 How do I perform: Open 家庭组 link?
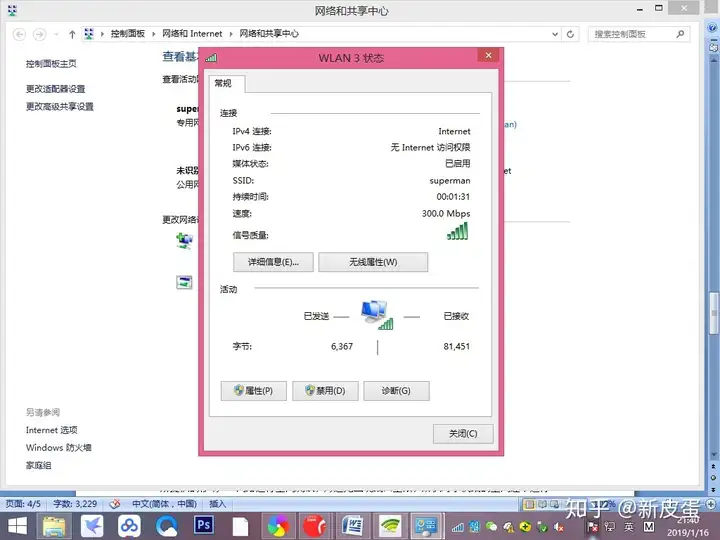[x=39, y=465]
